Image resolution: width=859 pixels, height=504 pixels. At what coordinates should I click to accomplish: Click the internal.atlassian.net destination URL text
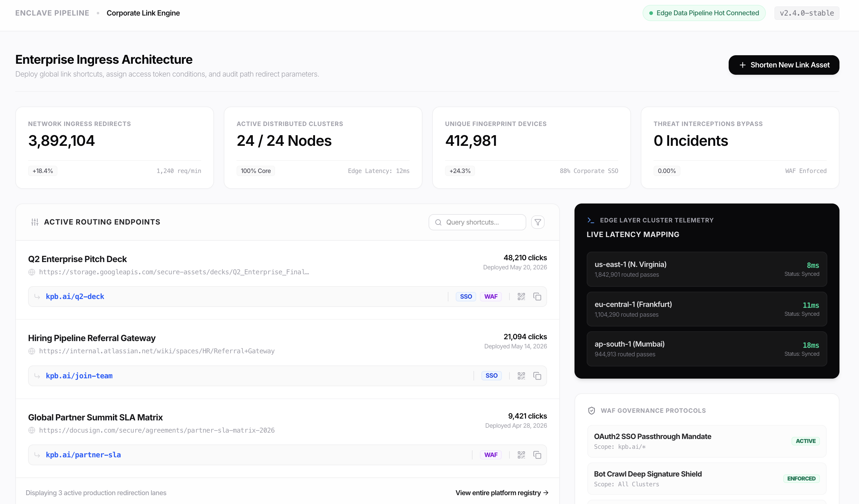157,351
